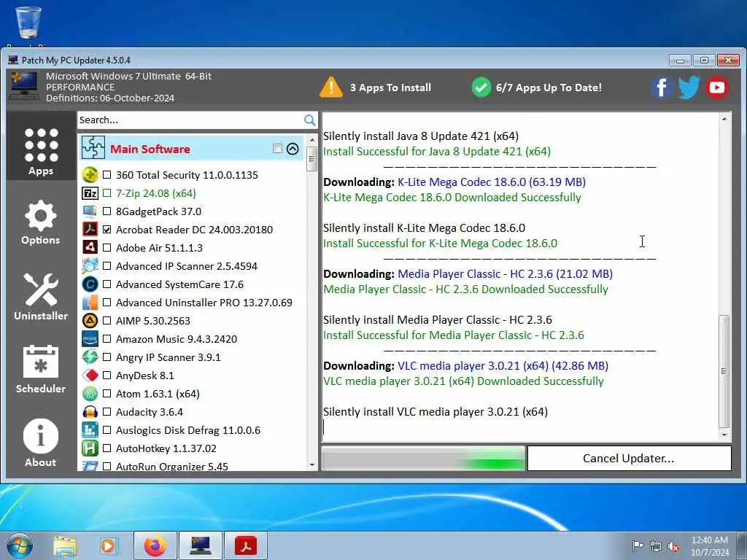Check the Advanced IP Scanner checkbox

pyautogui.click(x=107, y=265)
